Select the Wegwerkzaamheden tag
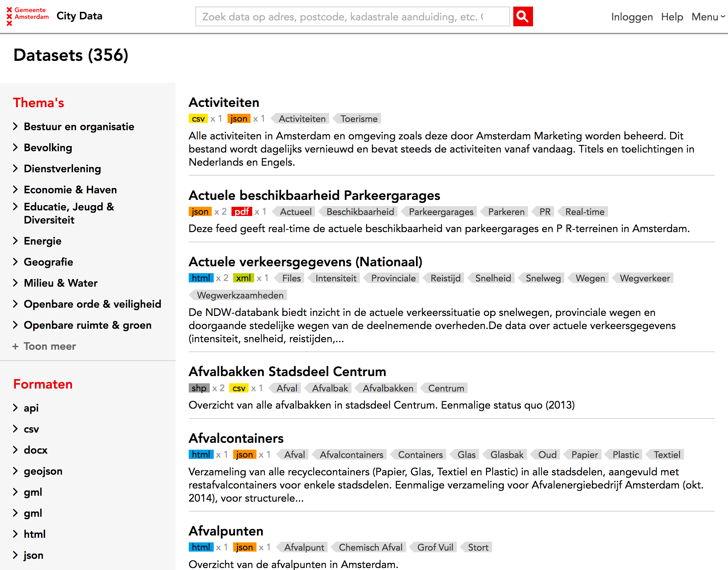This screenshot has height=570, width=728. point(238,295)
